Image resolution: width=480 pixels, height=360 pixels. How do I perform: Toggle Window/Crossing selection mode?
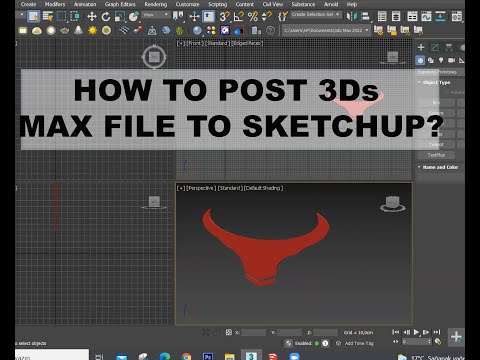pyautogui.click(x=75, y=16)
